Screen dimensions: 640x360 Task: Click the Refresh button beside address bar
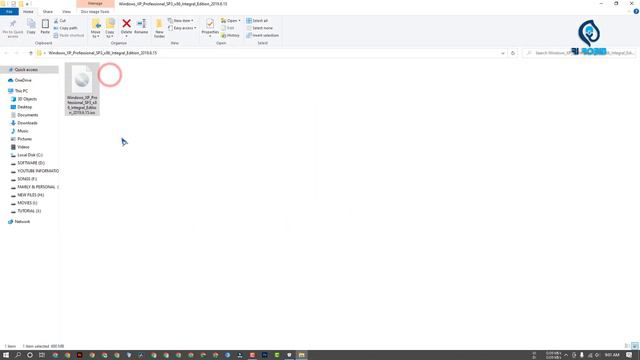point(513,53)
